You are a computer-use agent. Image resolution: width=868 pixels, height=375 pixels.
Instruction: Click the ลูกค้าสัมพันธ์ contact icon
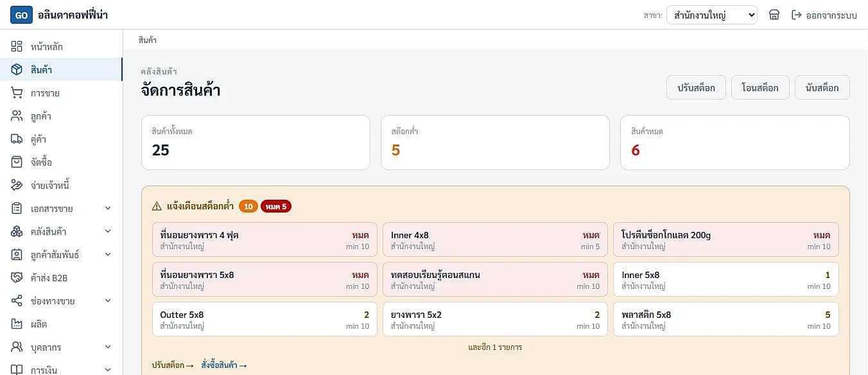[x=17, y=255]
